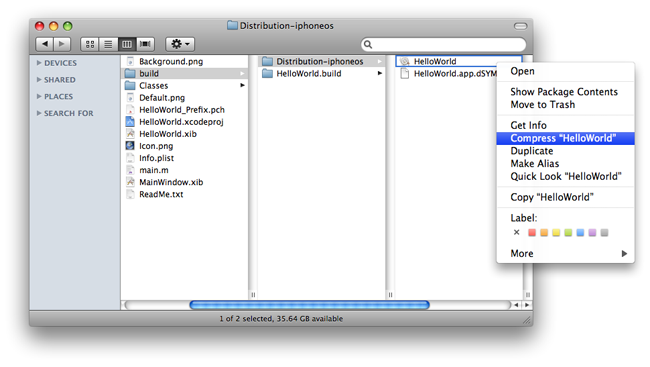Click the second column resize handle
650x367 pixels.
click(x=390, y=295)
